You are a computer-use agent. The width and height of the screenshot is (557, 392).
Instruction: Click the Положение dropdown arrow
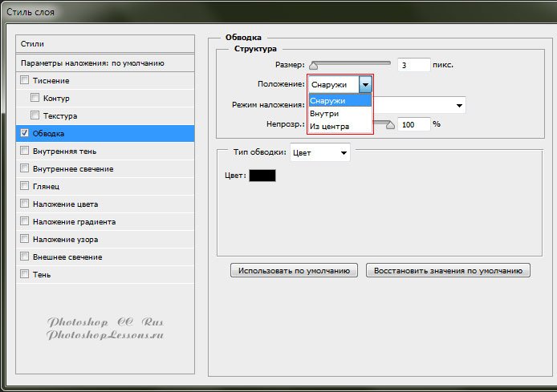tap(365, 84)
